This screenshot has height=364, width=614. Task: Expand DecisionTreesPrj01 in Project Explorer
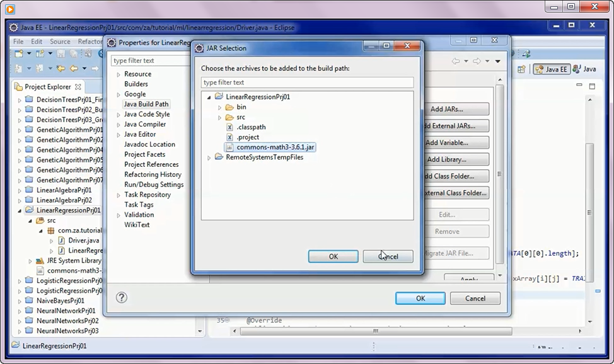click(x=19, y=100)
